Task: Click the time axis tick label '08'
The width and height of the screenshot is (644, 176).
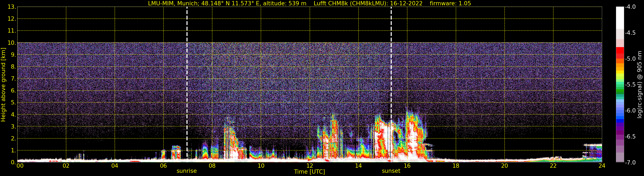Action: click(212, 166)
